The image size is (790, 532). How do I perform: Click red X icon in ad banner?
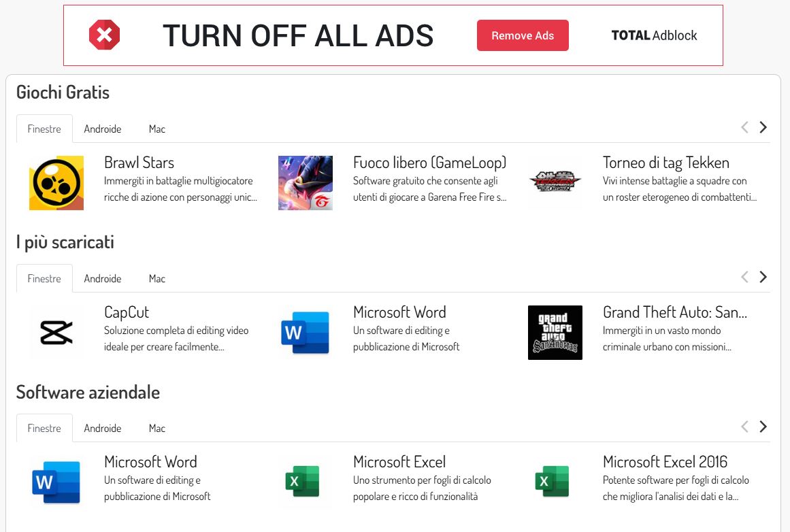pyautogui.click(x=104, y=35)
